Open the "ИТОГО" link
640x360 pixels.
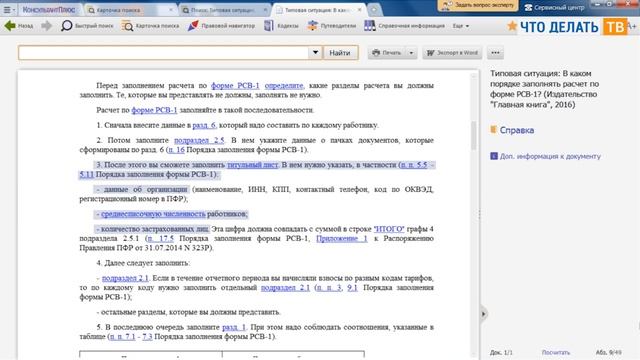[x=389, y=229]
